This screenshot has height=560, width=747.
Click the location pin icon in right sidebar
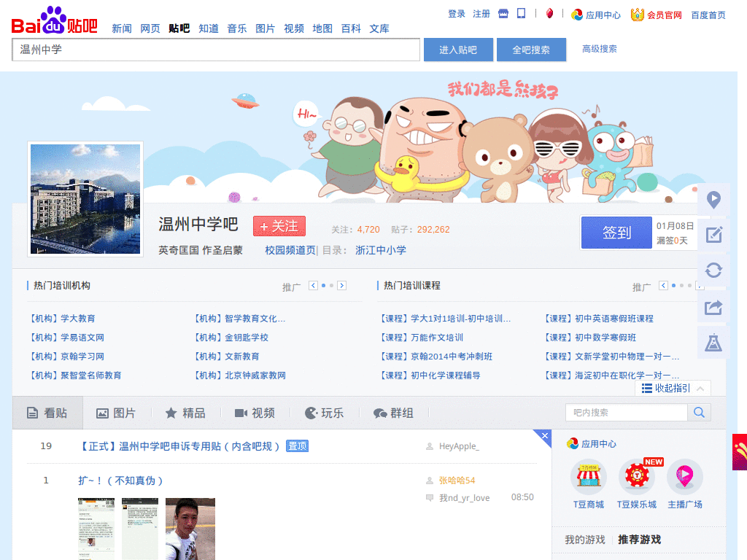click(x=713, y=200)
